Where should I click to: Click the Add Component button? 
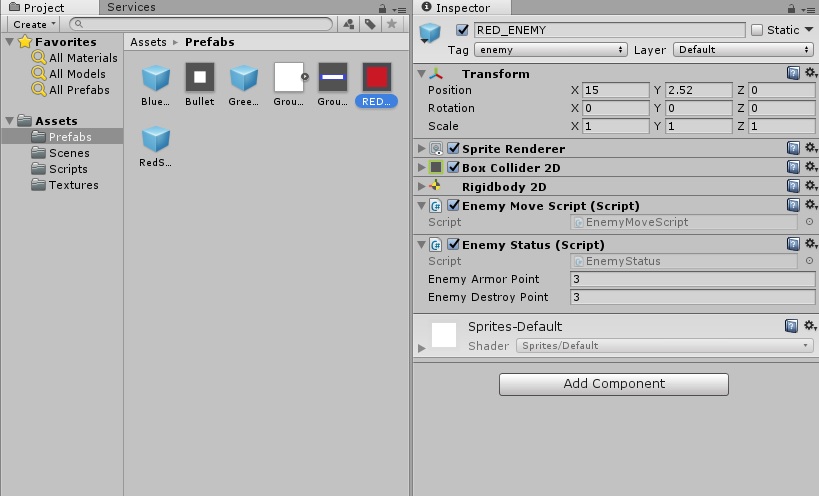(x=614, y=384)
